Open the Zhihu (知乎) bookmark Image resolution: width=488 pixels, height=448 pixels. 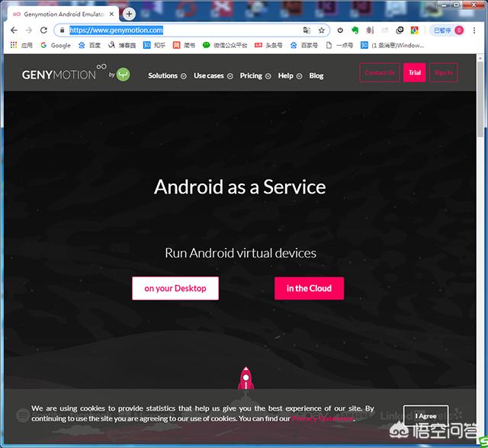point(154,46)
